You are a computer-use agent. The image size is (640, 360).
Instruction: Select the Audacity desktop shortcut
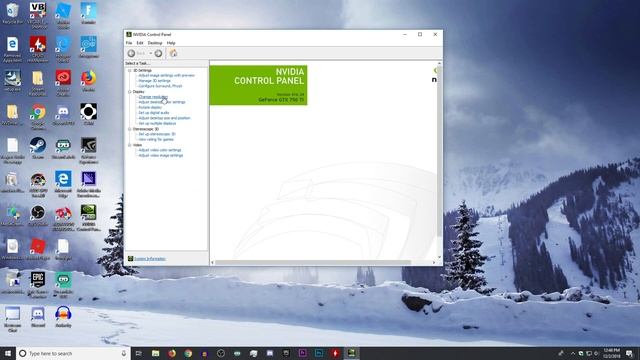[63, 316]
